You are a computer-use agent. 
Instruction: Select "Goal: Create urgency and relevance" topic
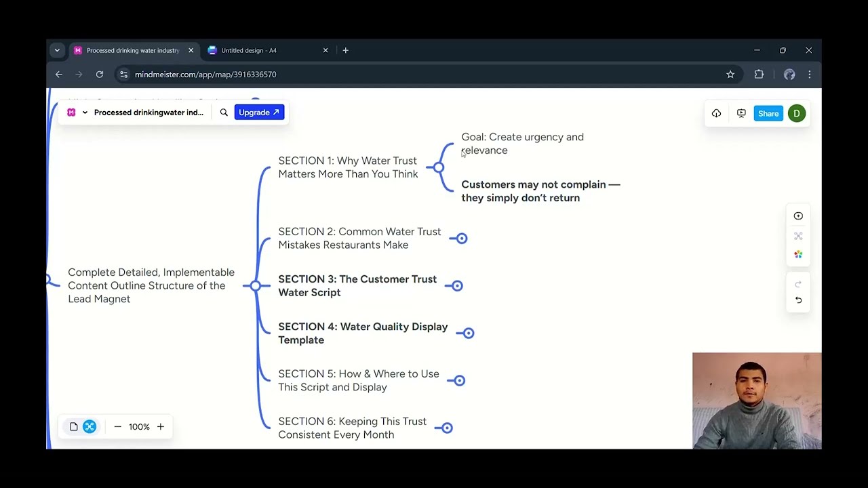point(522,144)
